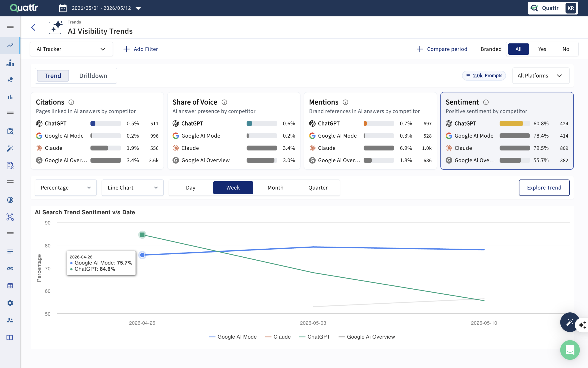The height and width of the screenshot is (368, 588).
Task: Toggle Google Ai Overview legend series
Action: pos(367,337)
